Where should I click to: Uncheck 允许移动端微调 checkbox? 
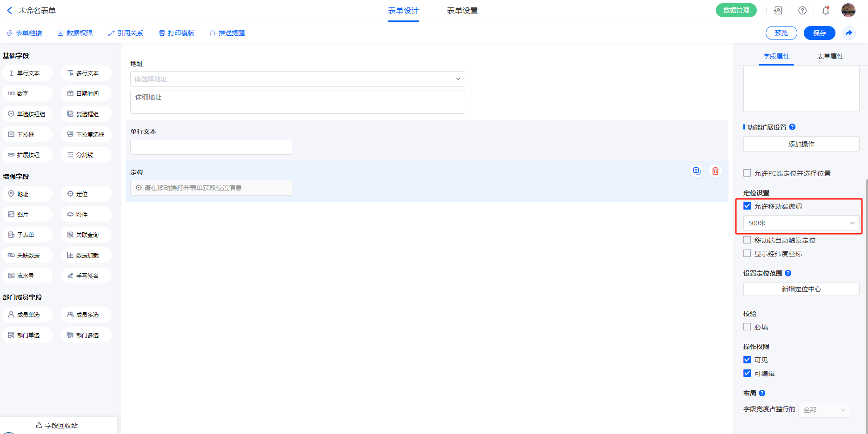point(747,206)
